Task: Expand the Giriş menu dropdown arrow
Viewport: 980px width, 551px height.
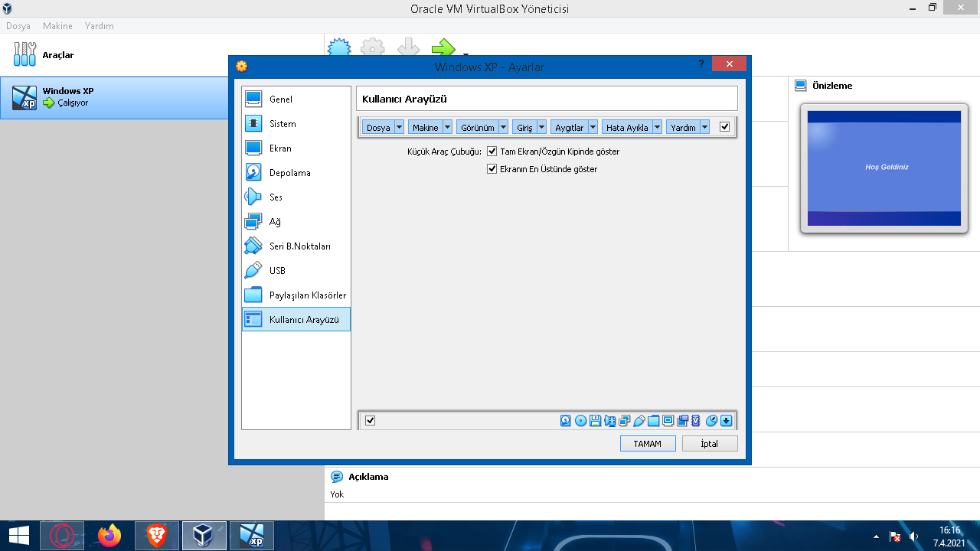Action: pyautogui.click(x=541, y=128)
